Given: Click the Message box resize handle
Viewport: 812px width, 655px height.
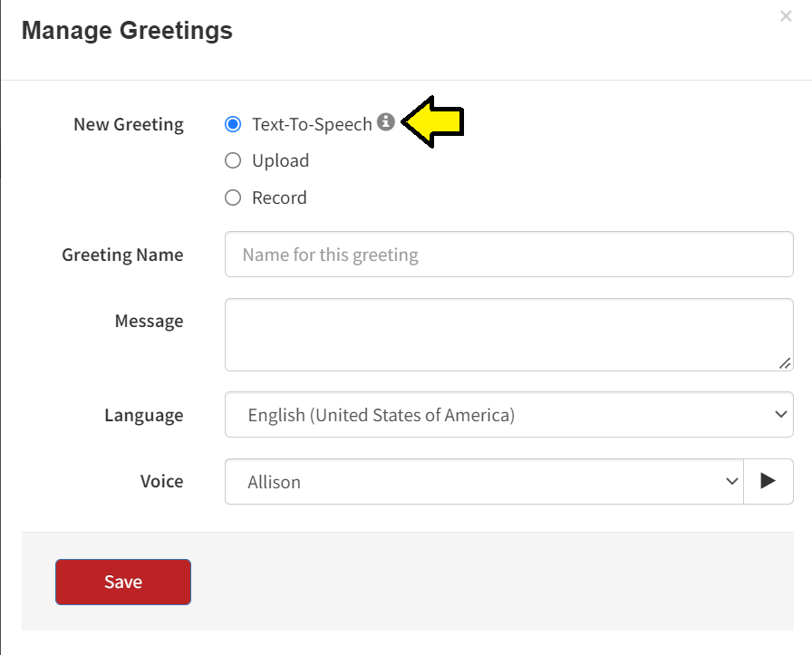Looking at the screenshot, I should (785, 363).
